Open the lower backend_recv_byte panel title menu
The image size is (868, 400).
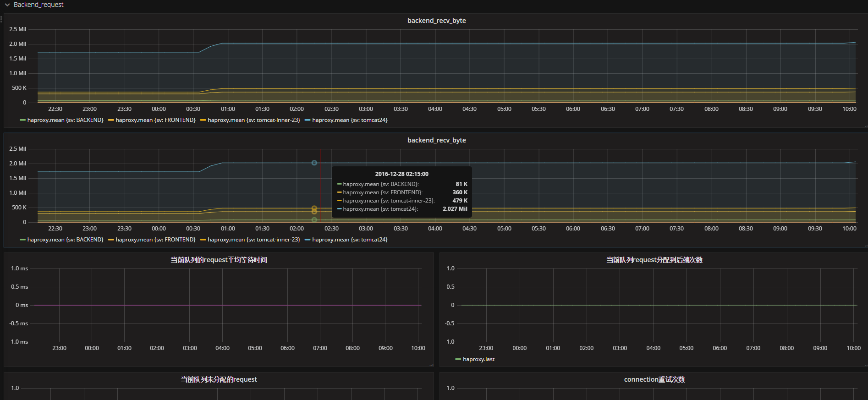[436, 140]
